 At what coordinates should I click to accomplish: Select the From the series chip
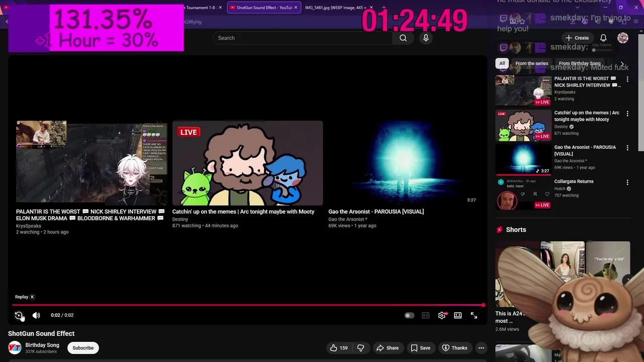tap(532, 63)
